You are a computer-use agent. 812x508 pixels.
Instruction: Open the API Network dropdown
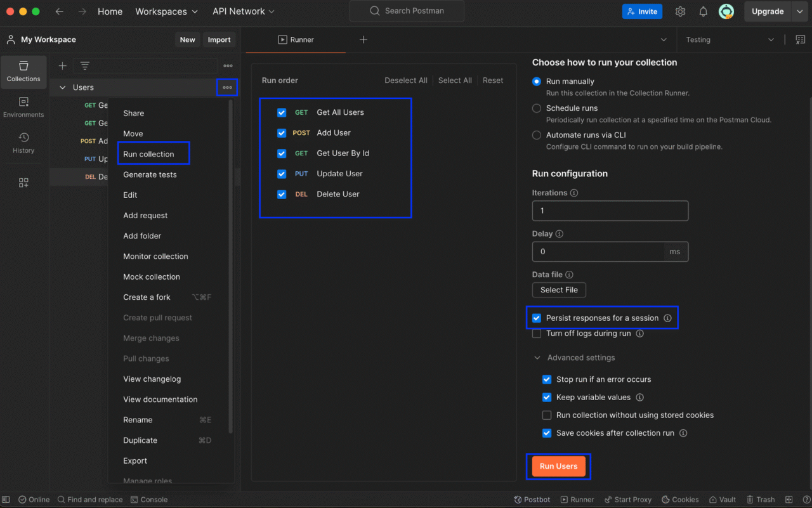[244, 11]
